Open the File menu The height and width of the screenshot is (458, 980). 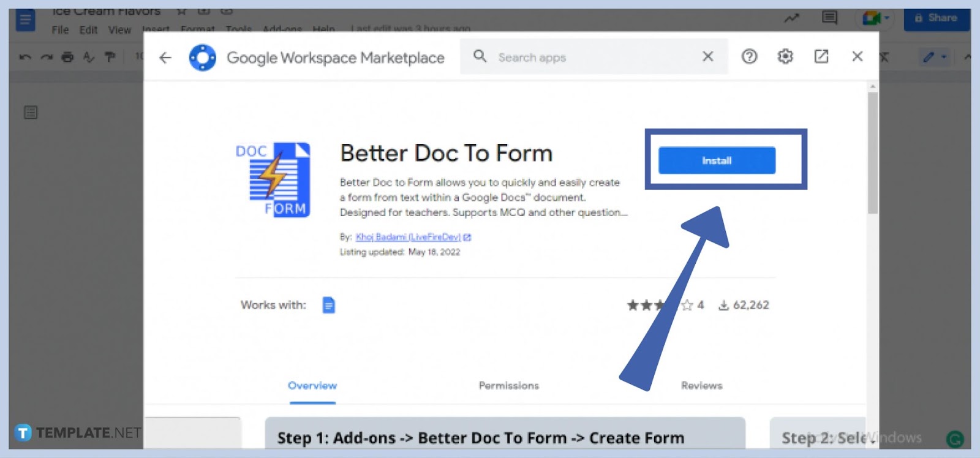(60, 30)
